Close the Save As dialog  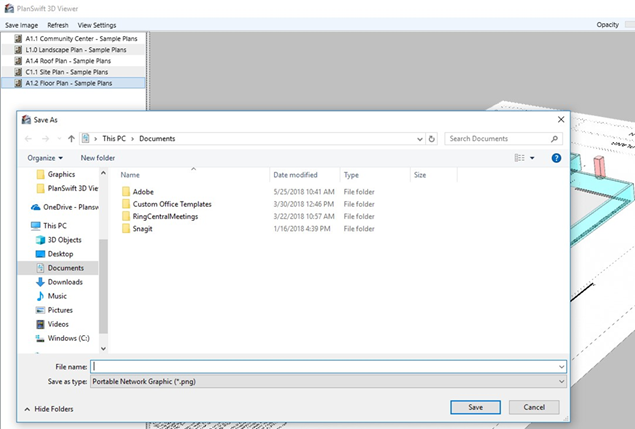point(561,120)
